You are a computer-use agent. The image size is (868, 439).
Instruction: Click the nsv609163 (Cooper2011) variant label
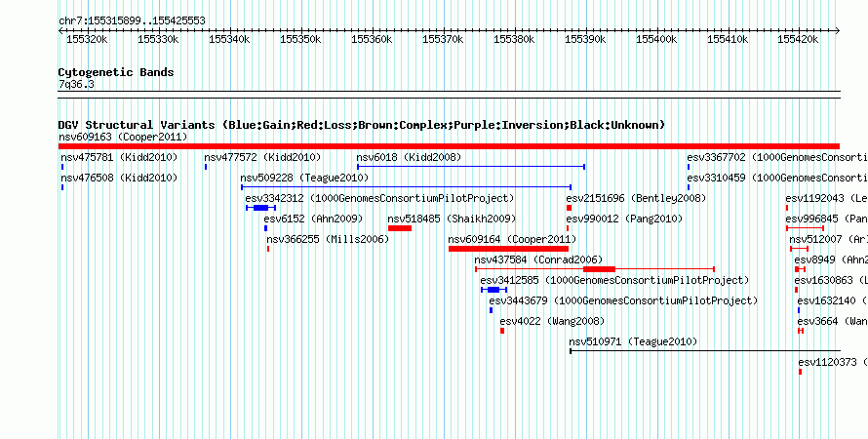tap(123, 137)
